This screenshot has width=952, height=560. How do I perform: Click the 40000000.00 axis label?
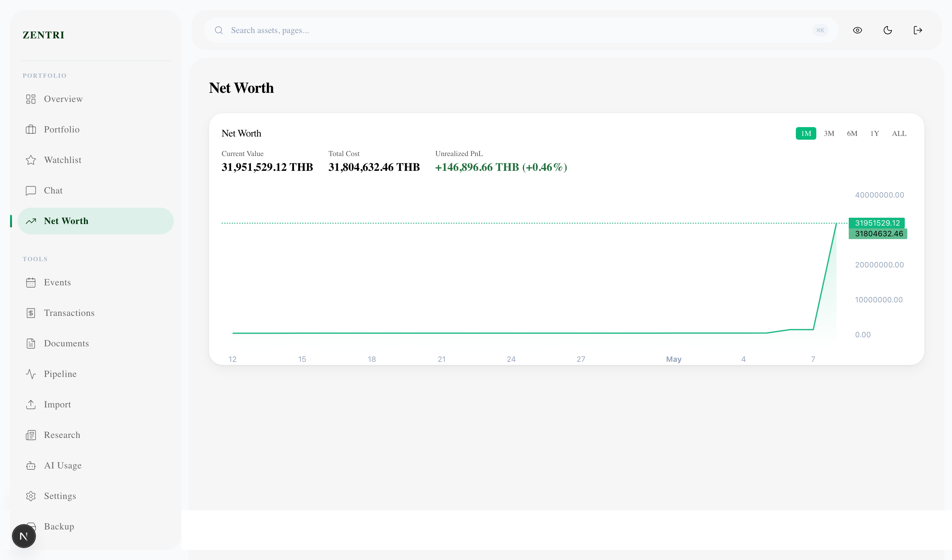point(880,195)
